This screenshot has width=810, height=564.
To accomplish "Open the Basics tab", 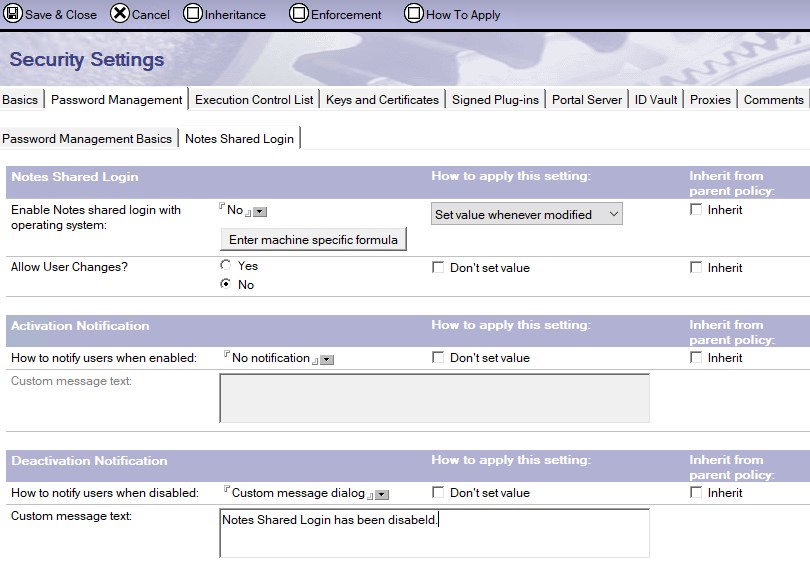I will click(x=20, y=100).
